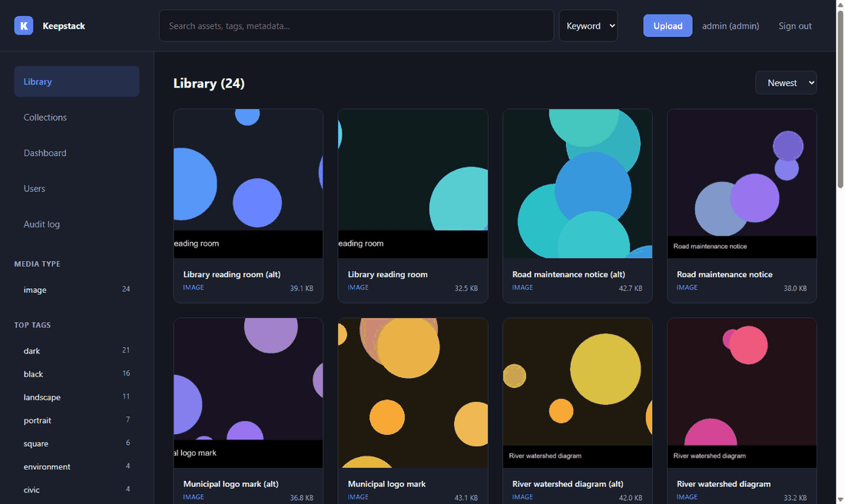Open the Users page
845x504 pixels.
tap(77, 188)
